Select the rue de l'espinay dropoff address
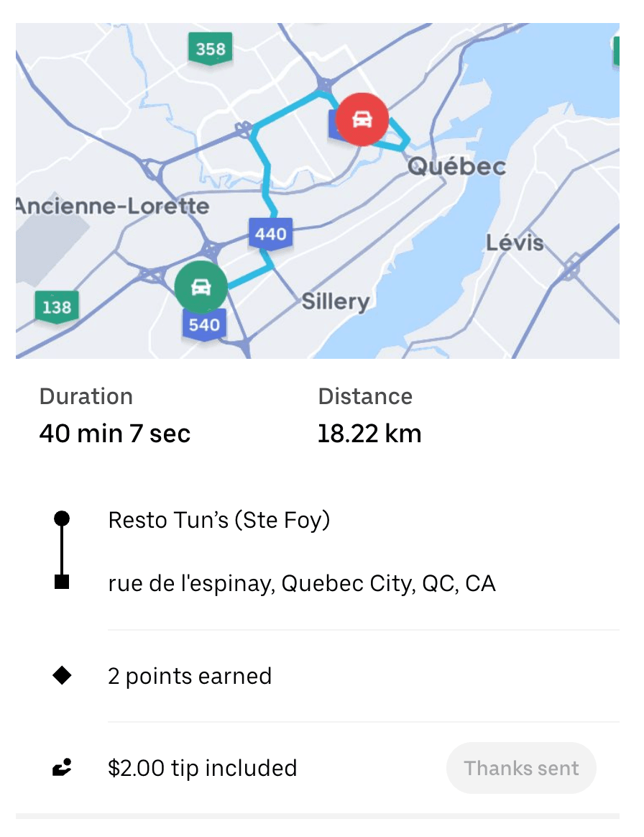The width and height of the screenshot is (644, 837). point(302,583)
